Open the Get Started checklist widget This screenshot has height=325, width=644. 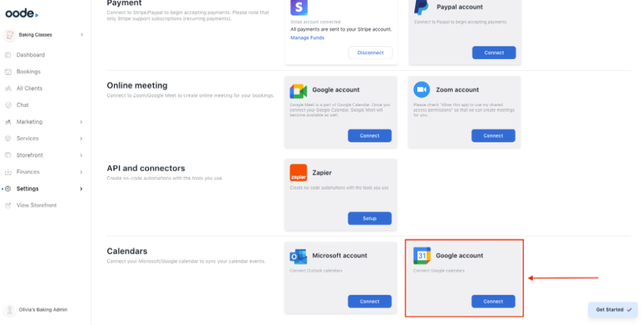(x=613, y=310)
